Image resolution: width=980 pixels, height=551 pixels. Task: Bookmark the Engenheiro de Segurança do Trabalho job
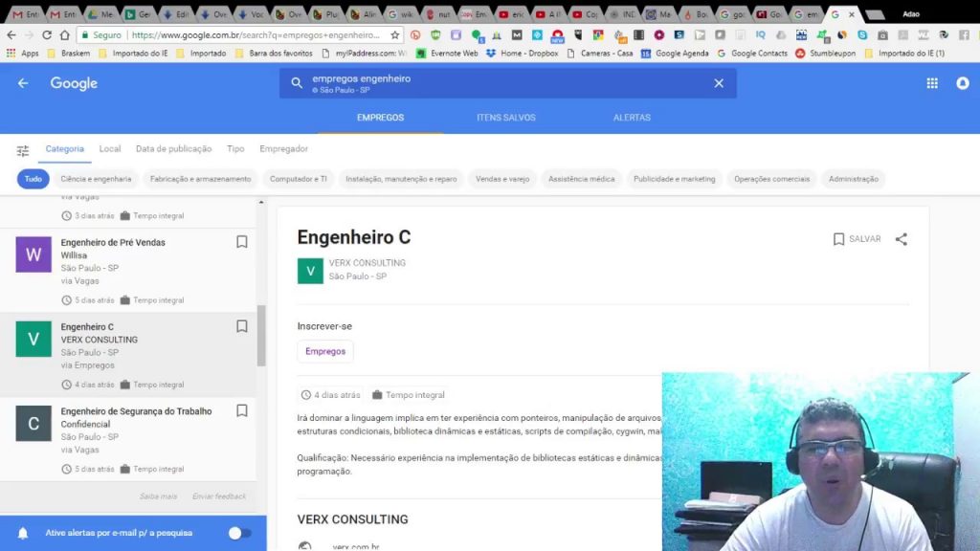242,410
